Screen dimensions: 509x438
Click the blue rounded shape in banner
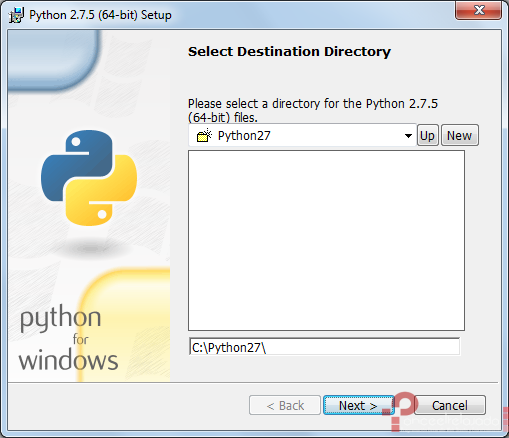tap(53, 60)
